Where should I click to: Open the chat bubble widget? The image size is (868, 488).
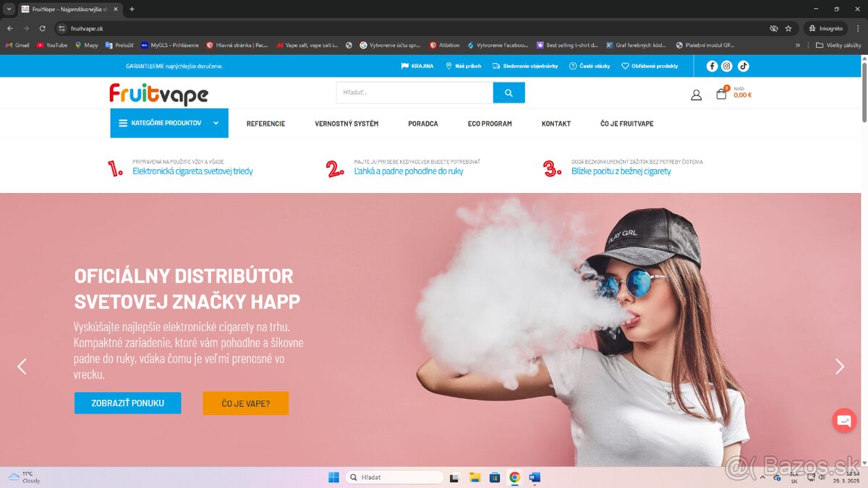[x=844, y=420]
